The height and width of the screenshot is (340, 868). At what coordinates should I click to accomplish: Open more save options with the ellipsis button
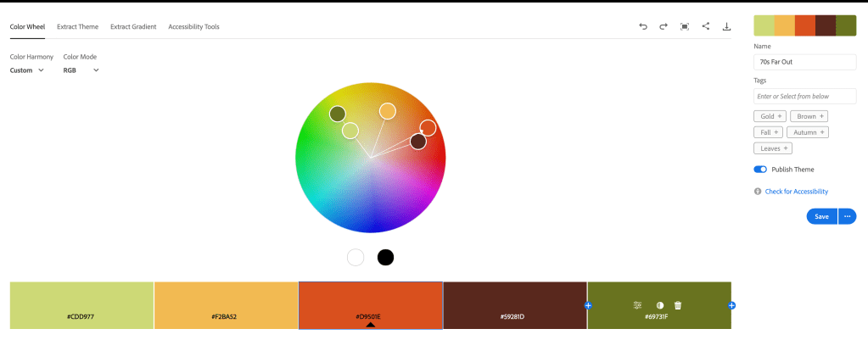click(x=848, y=216)
